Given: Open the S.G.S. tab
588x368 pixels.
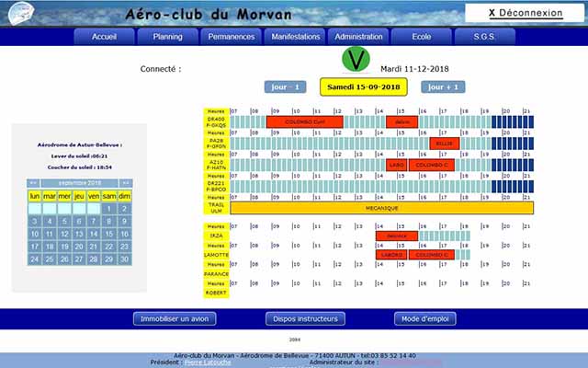Looking at the screenshot, I should pos(484,37).
